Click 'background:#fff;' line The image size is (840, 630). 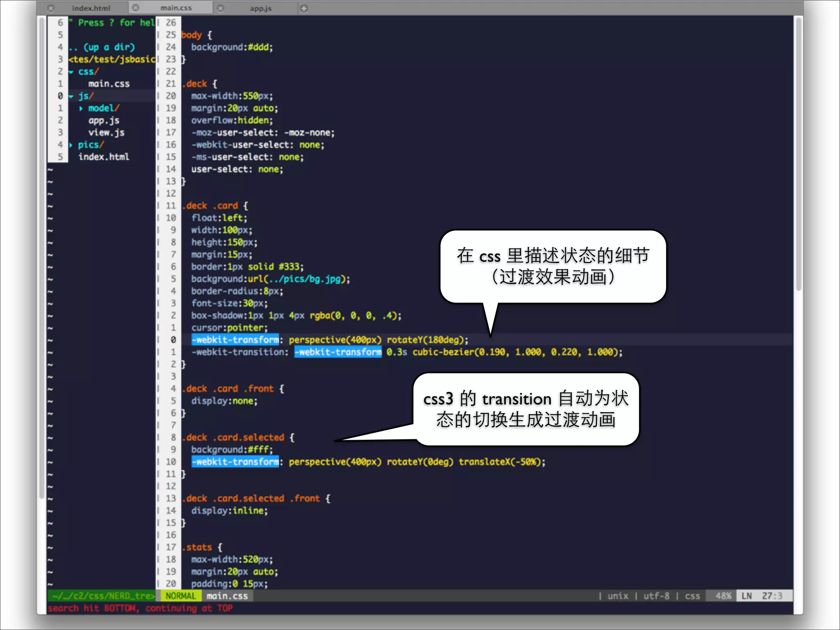232,450
